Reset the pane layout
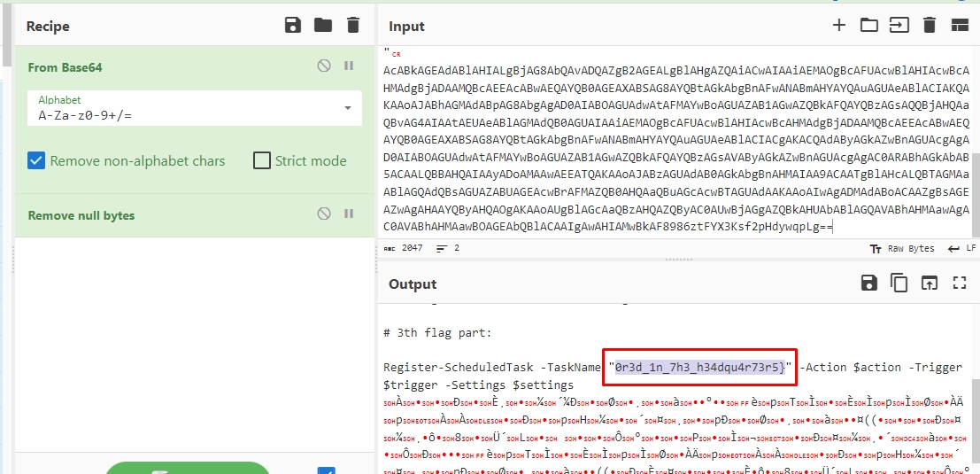Image resolution: width=980 pixels, height=474 pixels. [960, 25]
